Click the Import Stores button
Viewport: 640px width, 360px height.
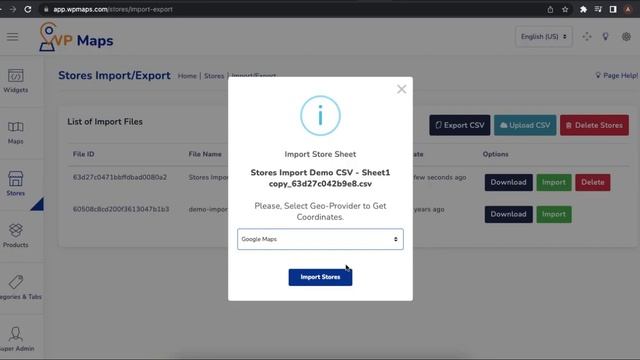click(x=320, y=277)
